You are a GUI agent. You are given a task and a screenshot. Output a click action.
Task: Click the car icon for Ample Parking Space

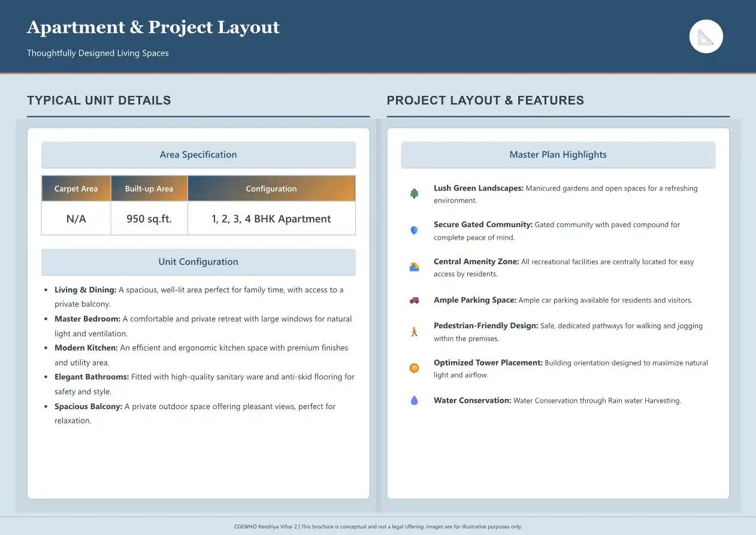pos(414,300)
